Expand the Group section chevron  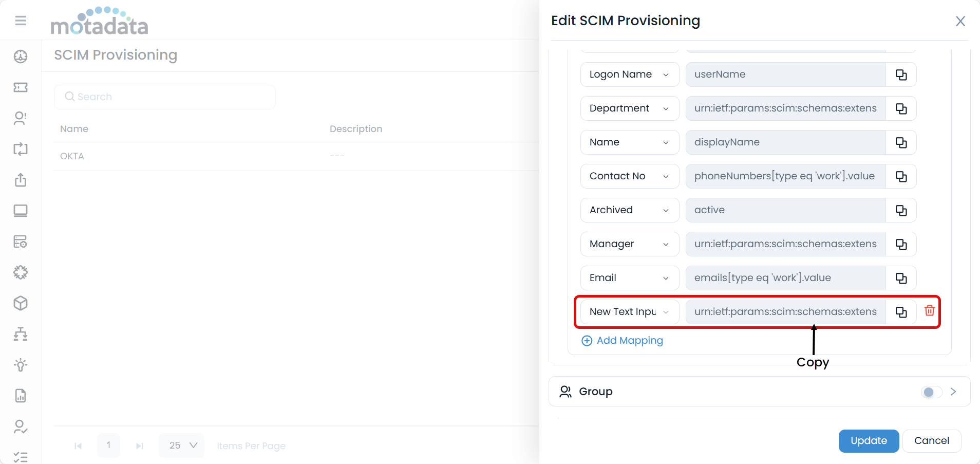[x=953, y=392]
